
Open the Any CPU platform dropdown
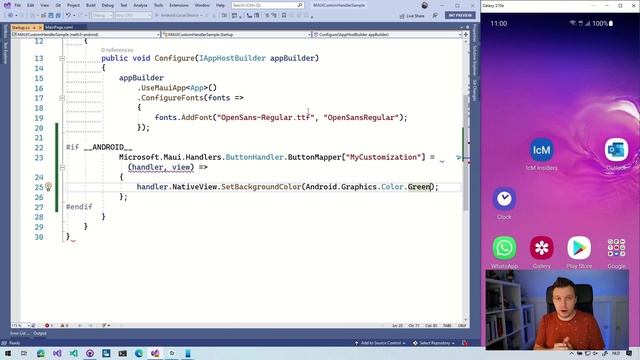[x=133, y=16]
